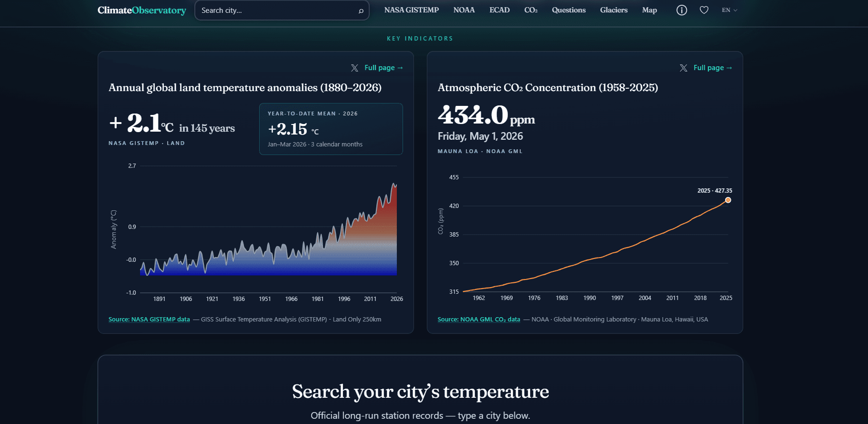
Task: Share CO₂ concentration card on X
Action: (x=684, y=68)
